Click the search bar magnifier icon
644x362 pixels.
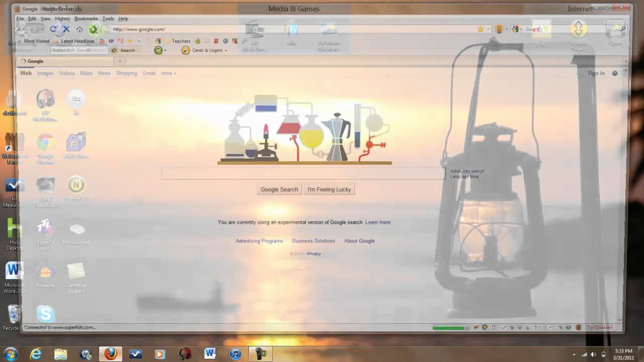[623, 29]
